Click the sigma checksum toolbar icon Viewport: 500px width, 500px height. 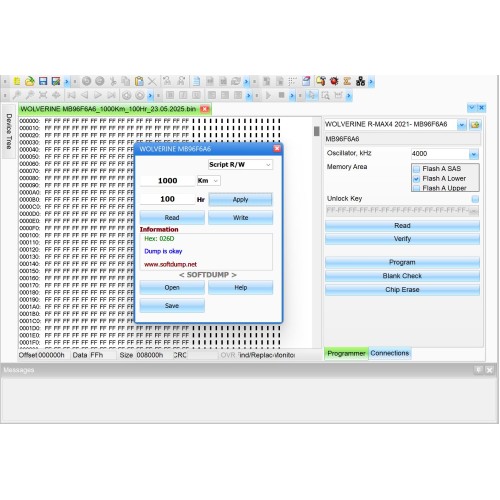(x=347, y=81)
